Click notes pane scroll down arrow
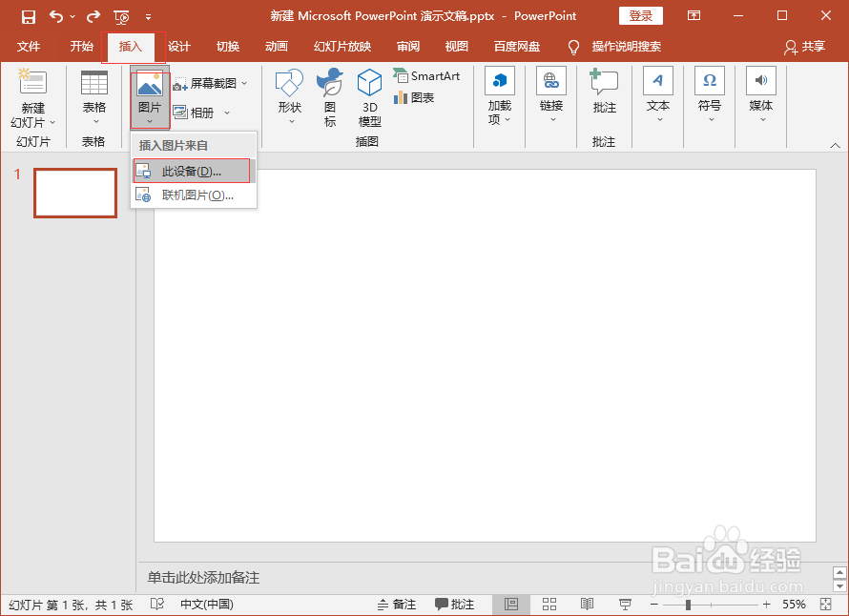 [839, 585]
